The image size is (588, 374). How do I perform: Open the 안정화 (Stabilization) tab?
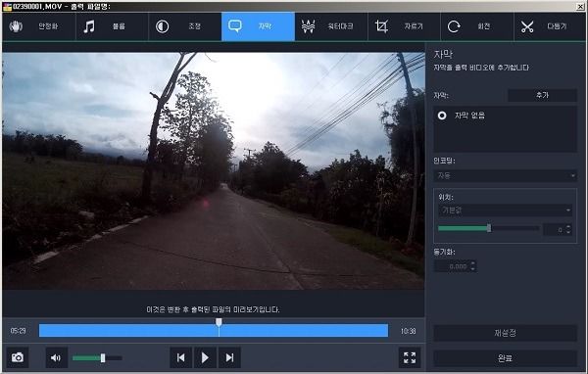point(38,26)
